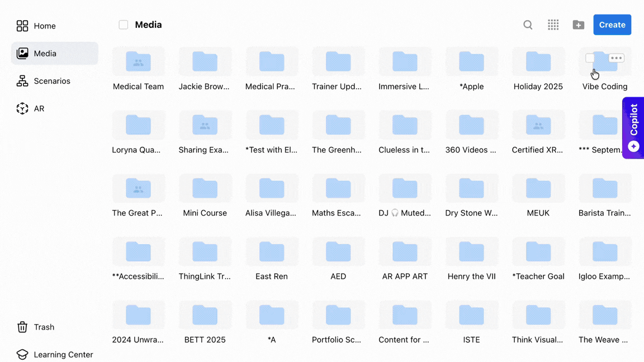644x362 pixels.
Task: Select Media in the sidebar
Action: (x=55, y=54)
